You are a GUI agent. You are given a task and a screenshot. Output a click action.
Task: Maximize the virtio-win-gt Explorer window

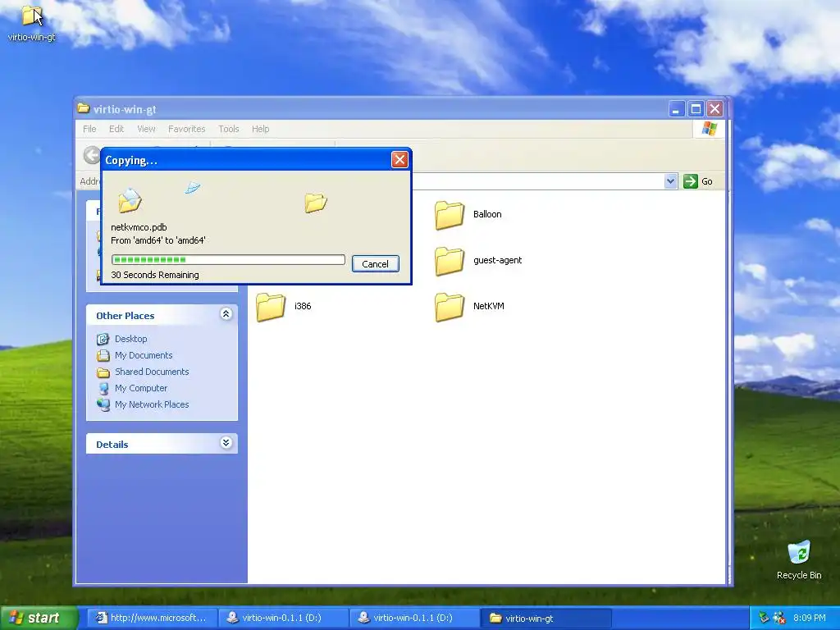pyautogui.click(x=696, y=109)
